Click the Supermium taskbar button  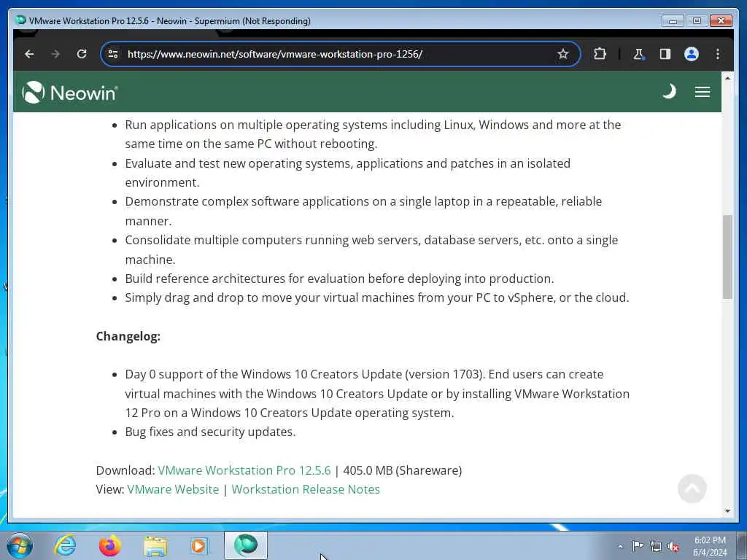pyautogui.click(x=245, y=545)
